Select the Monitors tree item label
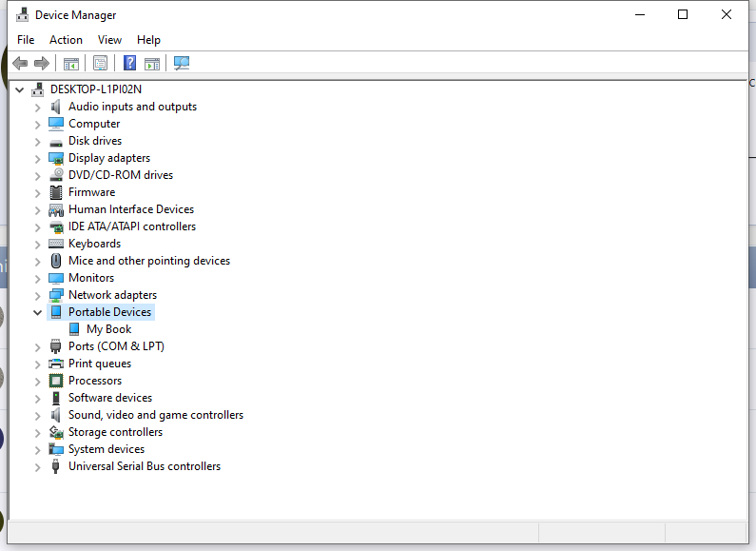Image resolution: width=756 pixels, height=551 pixels. click(91, 278)
